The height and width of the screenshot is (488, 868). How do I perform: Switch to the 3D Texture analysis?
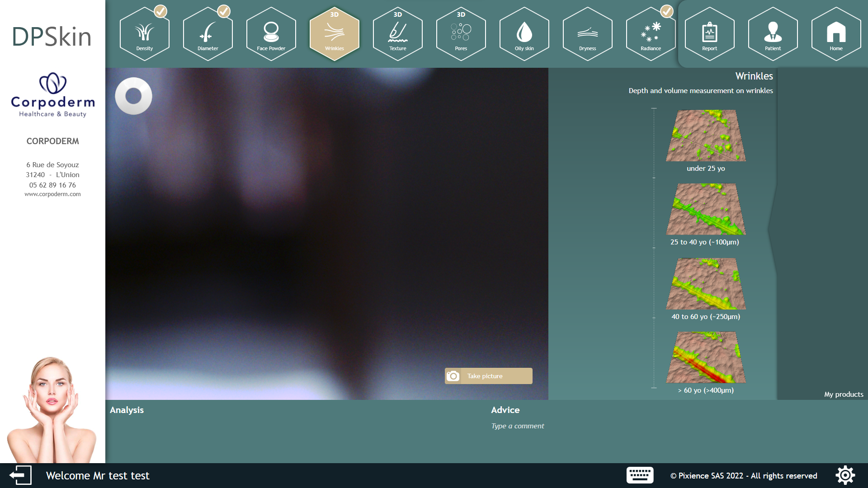397,34
